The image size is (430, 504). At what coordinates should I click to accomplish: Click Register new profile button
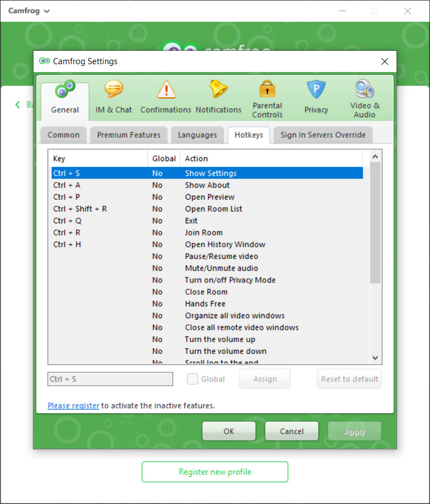[x=215, y=472]
